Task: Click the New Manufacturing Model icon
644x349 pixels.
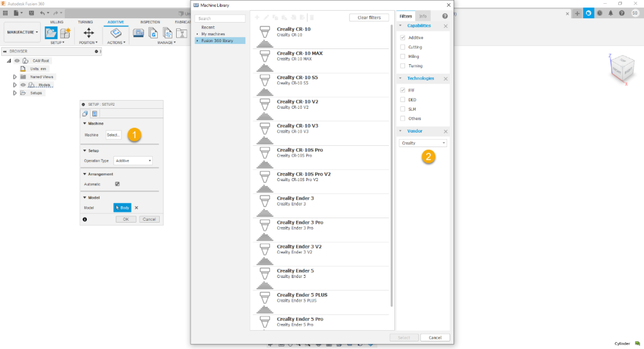Action: click(x=65, y=33)
